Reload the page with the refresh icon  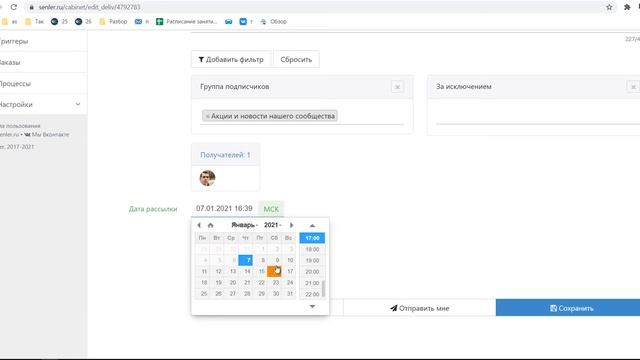point(14,7)
